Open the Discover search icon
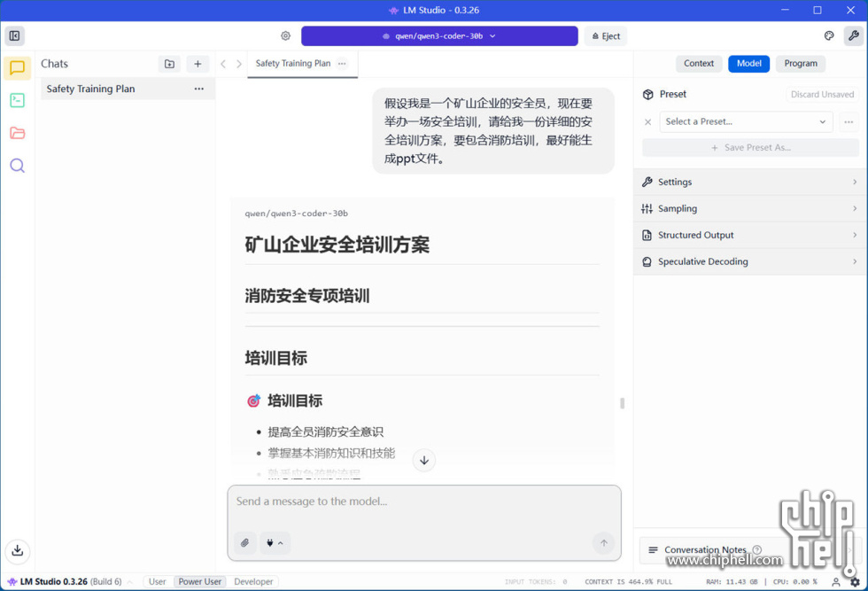 click(17, 166)
